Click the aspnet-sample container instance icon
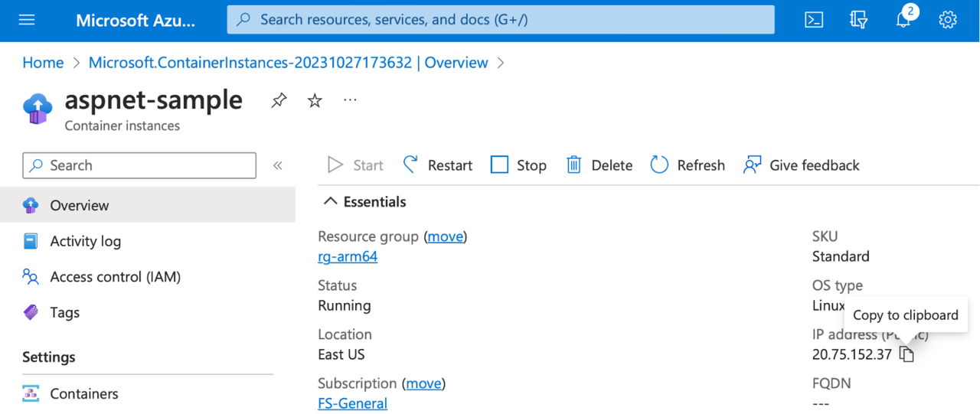 (37, 109)
